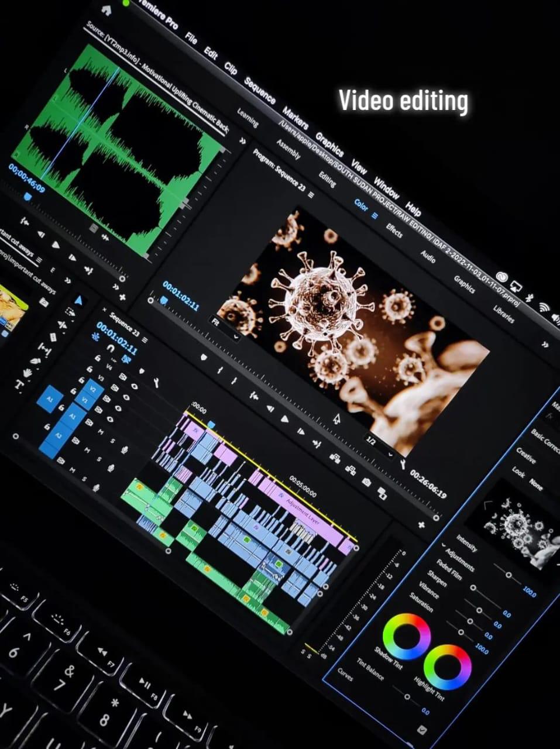Click the Comparison View icon
The image size is (560, 749).
[x=382, y=493]
